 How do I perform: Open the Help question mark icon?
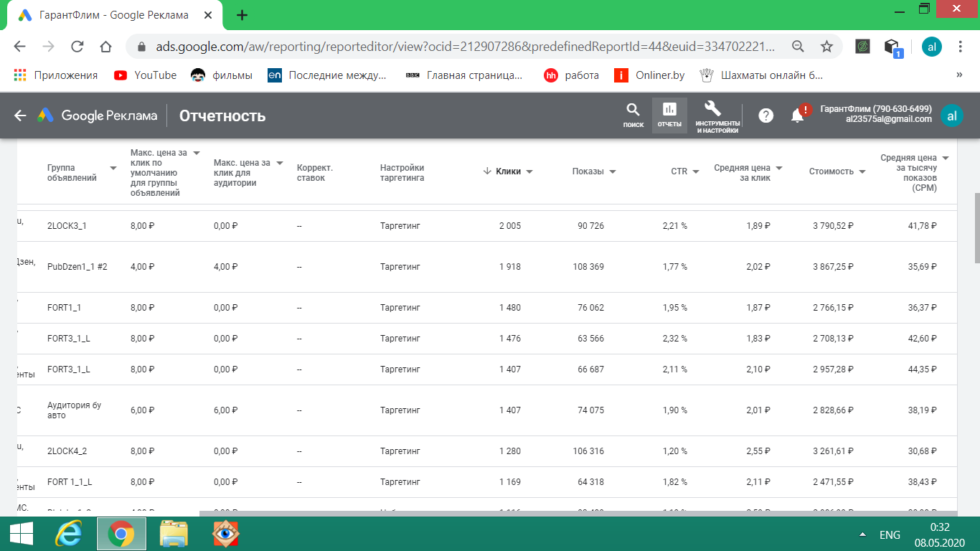point(765,116)
